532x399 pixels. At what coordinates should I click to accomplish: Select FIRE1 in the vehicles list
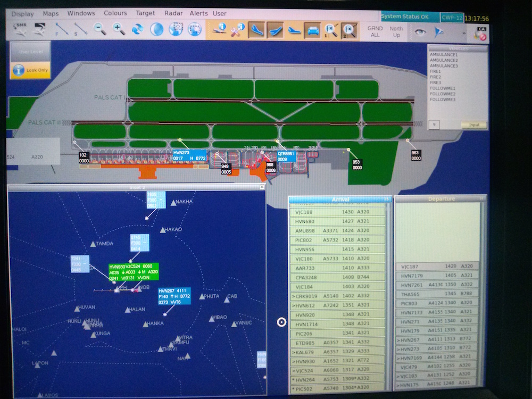pos(436,72)
